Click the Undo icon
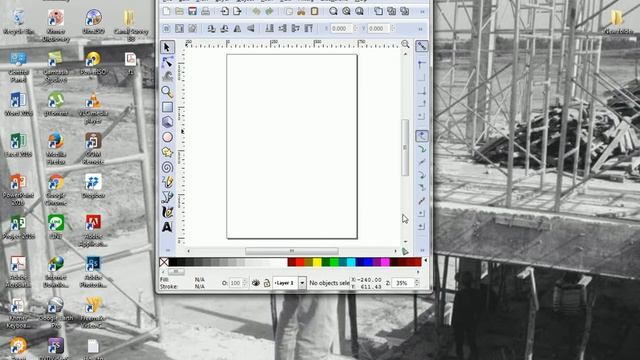The height and width of the screenshot is (360, 640). click(x=256, y=11)
